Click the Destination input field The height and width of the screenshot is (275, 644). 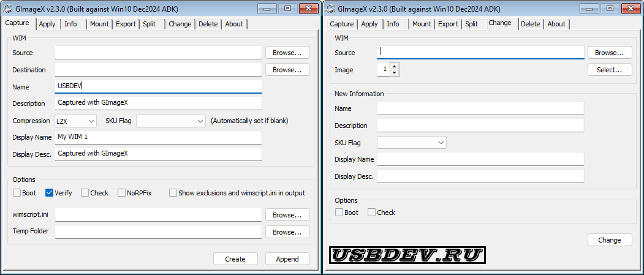pos(158,70)
